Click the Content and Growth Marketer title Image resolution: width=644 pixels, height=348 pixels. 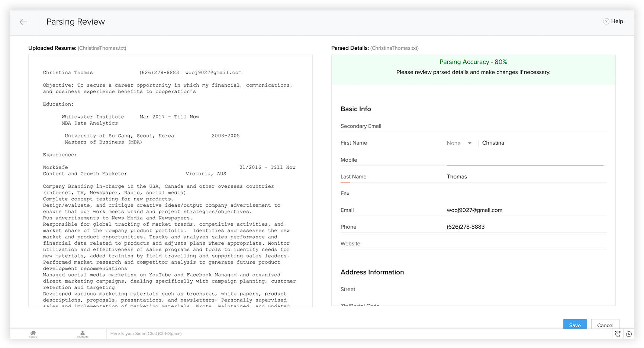point(85,174)
